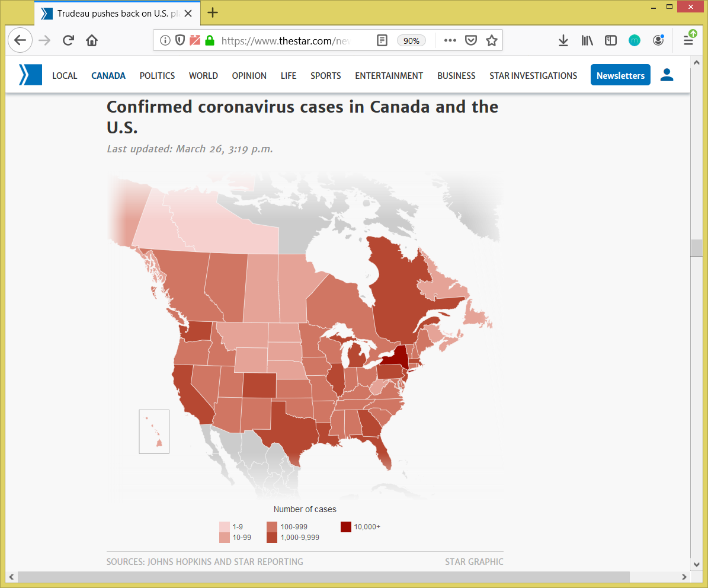Click the Downloads arrow icon

(563, 40)
